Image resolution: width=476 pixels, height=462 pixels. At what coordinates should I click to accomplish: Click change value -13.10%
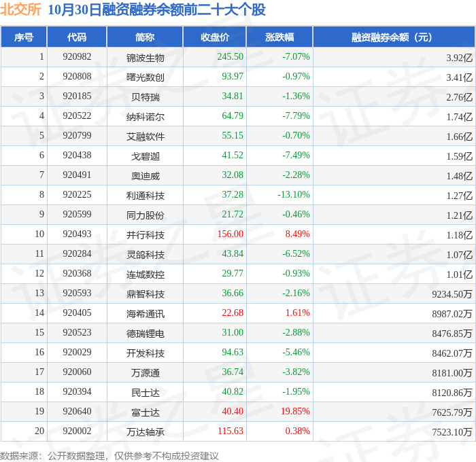(x=294, y=195)
